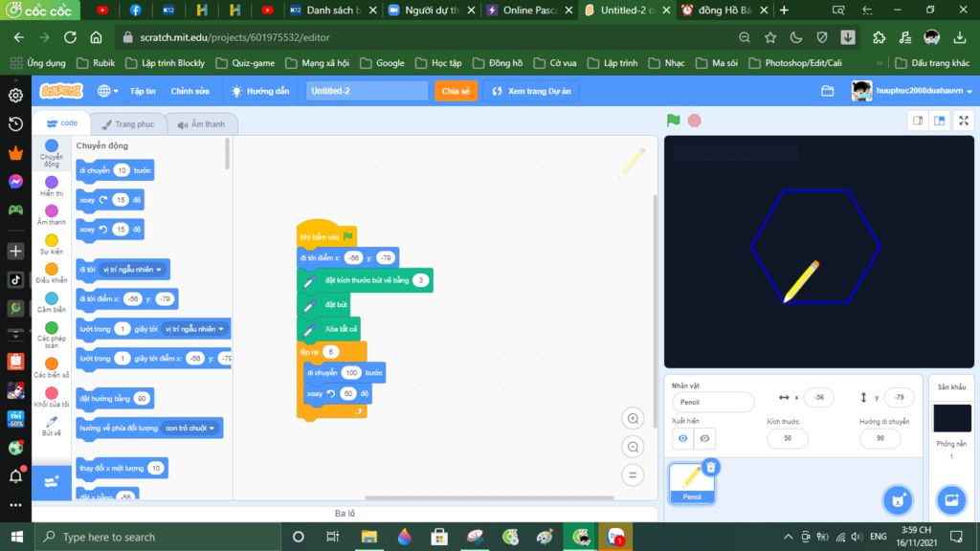Image resolution: width=980 pixels, height=551 pixels.
Task: Bookmark this page with the star icon
Action: tap(770, 37)
